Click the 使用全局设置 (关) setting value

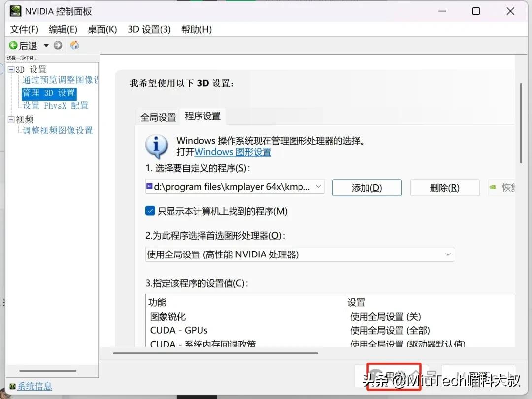point(386,317)
